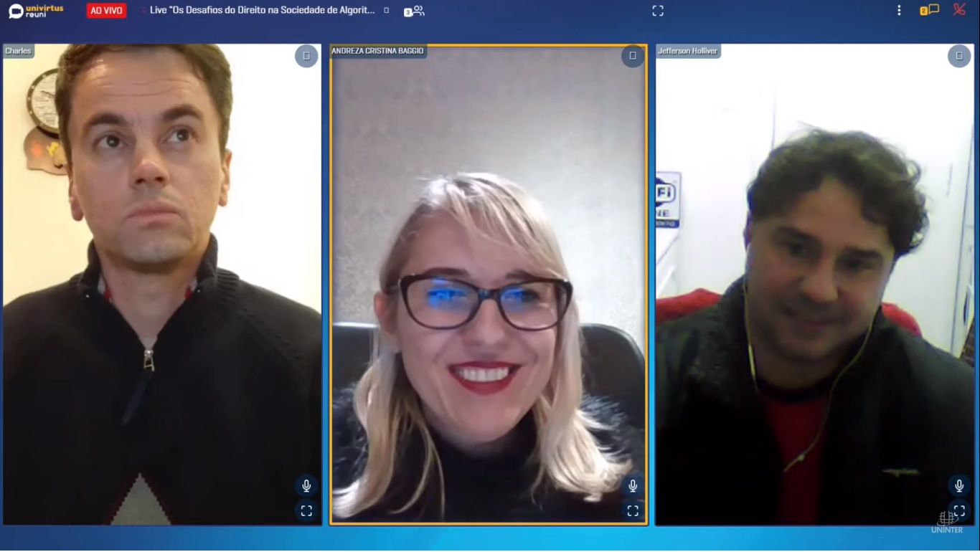Leave the call with the red phone icon
The width and height of the screenshot is (980, 552).
[x=959, y=10]
